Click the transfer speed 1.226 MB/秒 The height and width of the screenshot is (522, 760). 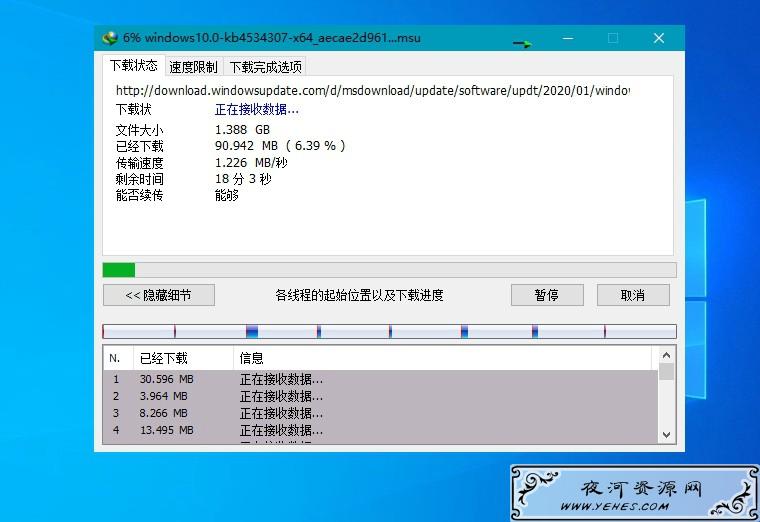[x=251, y=162]
